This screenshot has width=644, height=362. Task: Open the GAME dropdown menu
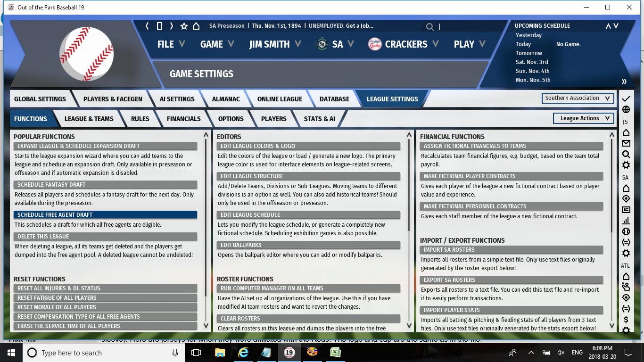[x=217, y=44]
